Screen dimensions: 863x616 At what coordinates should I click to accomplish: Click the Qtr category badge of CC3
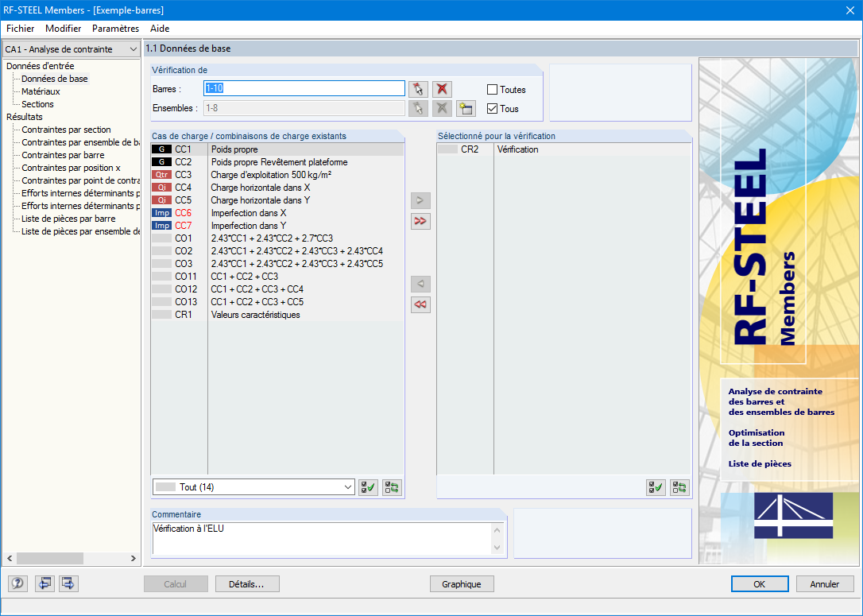(161, 175)
